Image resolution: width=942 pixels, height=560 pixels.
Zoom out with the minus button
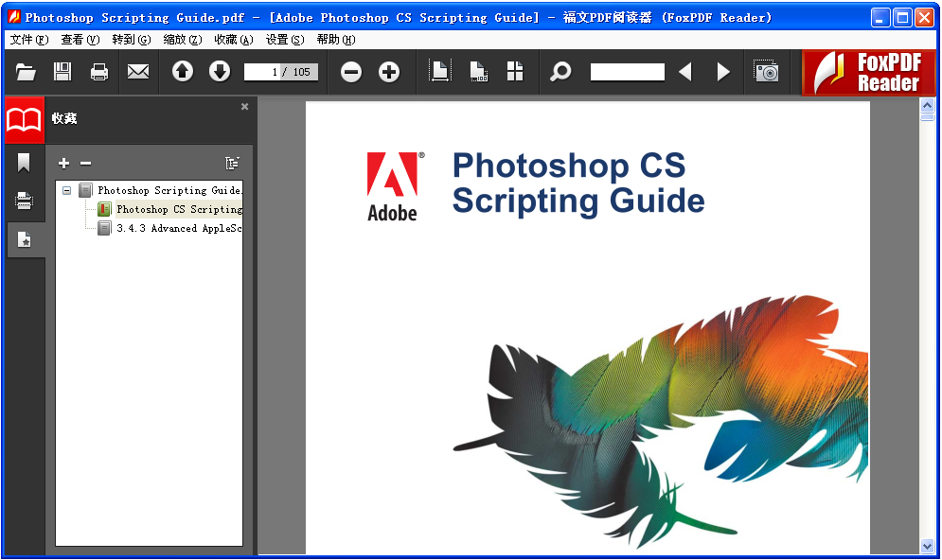tap(351, 73)
